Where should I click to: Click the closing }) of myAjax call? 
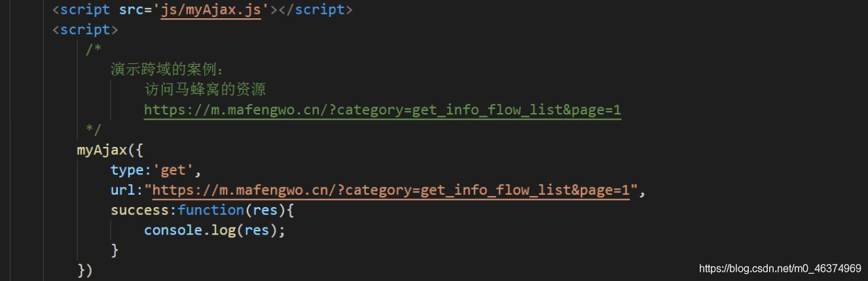(85, 269)
